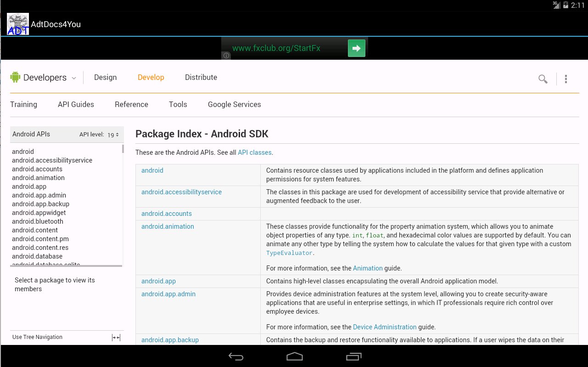
Task: Tap the Android Home navigation button
Action: pyautogui.click(x=295, y=356)
